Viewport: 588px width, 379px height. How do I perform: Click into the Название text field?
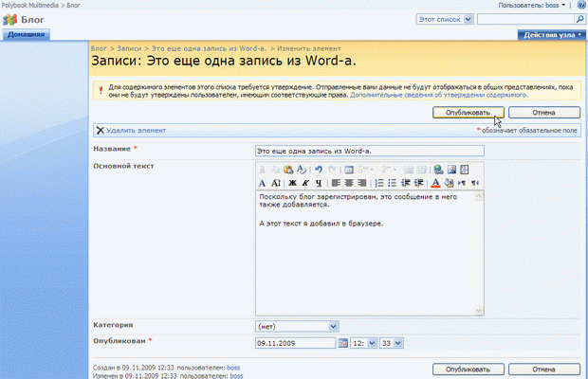pos(369,150)
